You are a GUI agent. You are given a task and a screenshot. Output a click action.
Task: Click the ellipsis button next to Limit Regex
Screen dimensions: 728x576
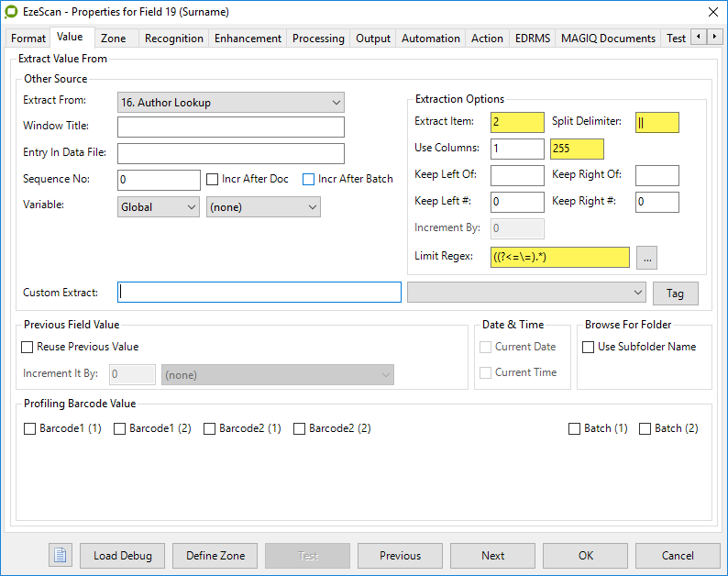point(647,258)
